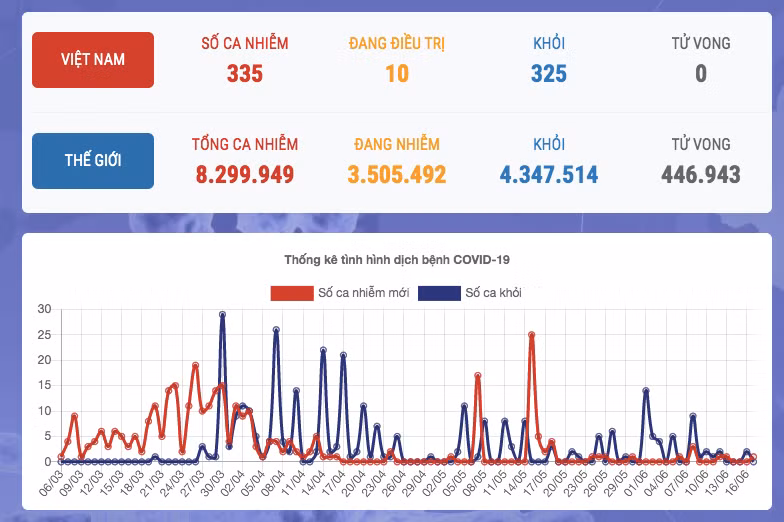Click the red VIỆT NAM button
Image resolution: width=784 pixels, height=522 pixels.
tap(93, 60)
